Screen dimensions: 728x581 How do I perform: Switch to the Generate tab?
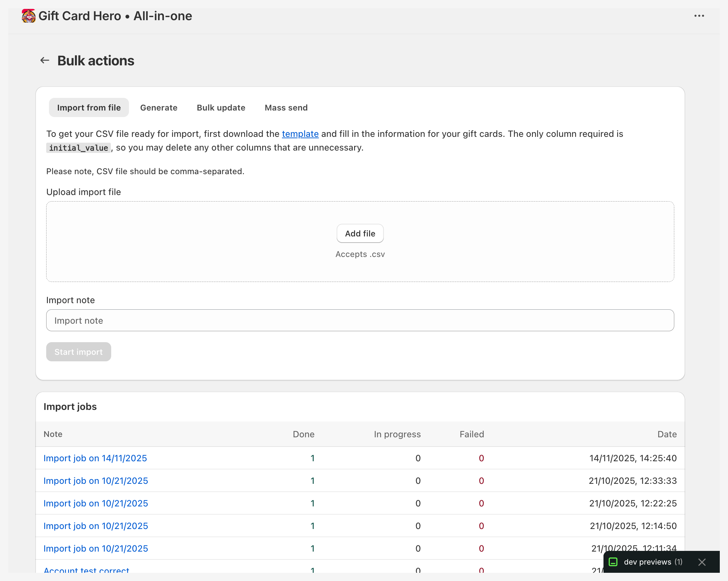pos(158,107)
